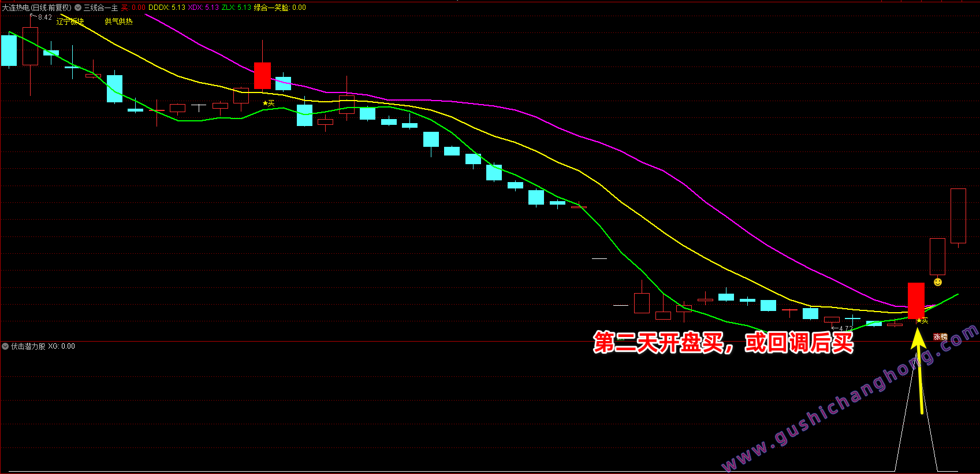Open the 供气供热 industry label
980x474 pixels.
click(119, 21)
